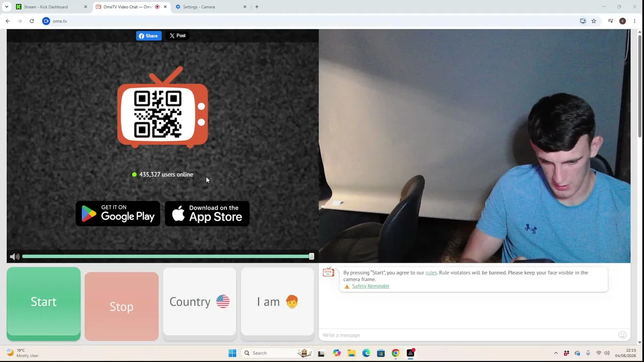Open File Explorer from the taskbar
Viewport: 644px width, 362px height.
(x=351, y=353)
